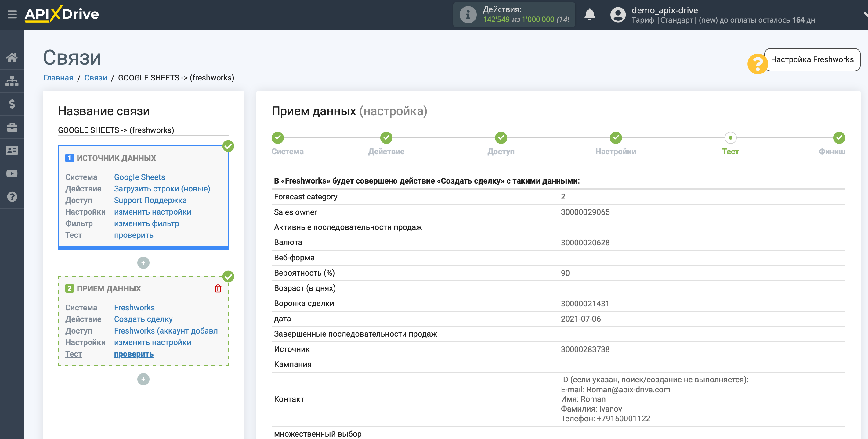Click ПРИЕМ ДАННЫХ block header
Image resolution: width=868 pixels, height=439 pixels.
coord(109,288)
